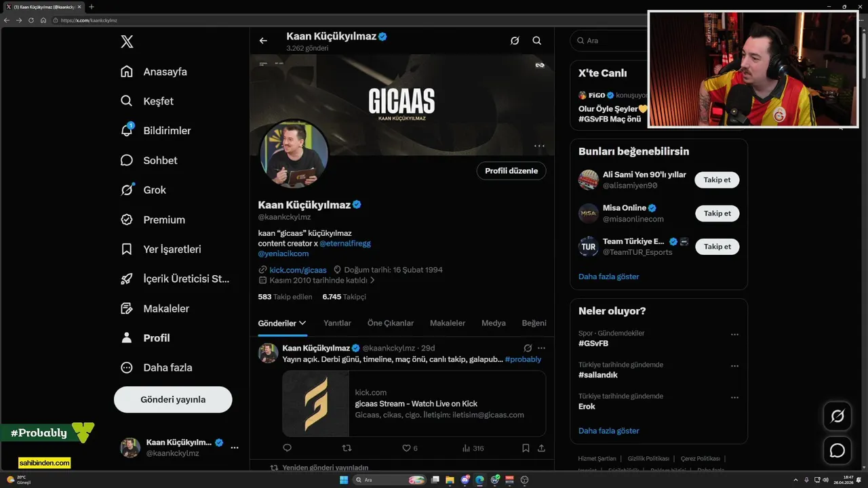The image size is (868, 488).
Task: Switch to Makaleler profile tab
Action: [x=448, y=323]
